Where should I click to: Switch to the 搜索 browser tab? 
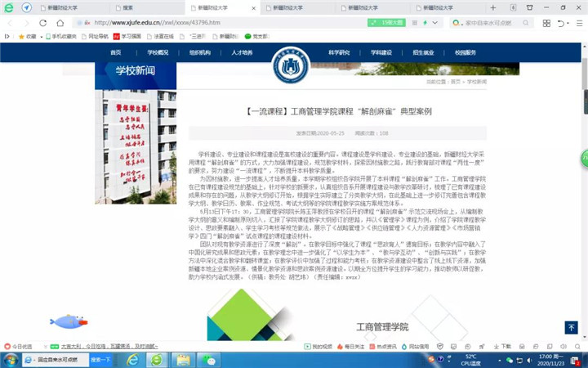pyautogui.click(x=128, y=7)
